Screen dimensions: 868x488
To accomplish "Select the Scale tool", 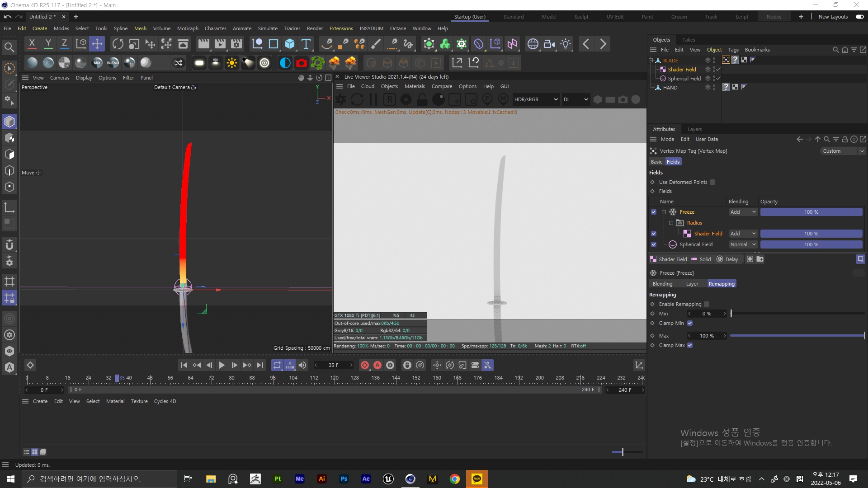I will point(134,44).
